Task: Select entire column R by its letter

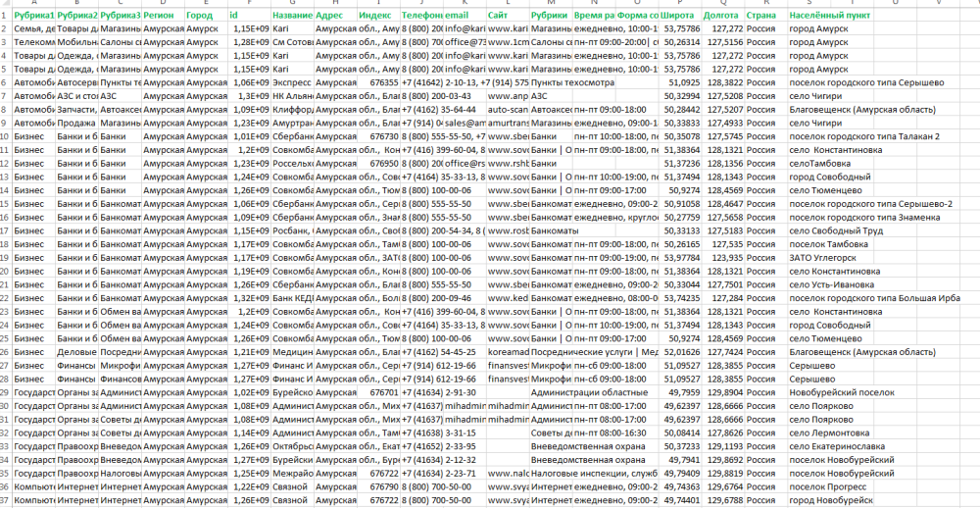Action: click(x=764, y=5)
